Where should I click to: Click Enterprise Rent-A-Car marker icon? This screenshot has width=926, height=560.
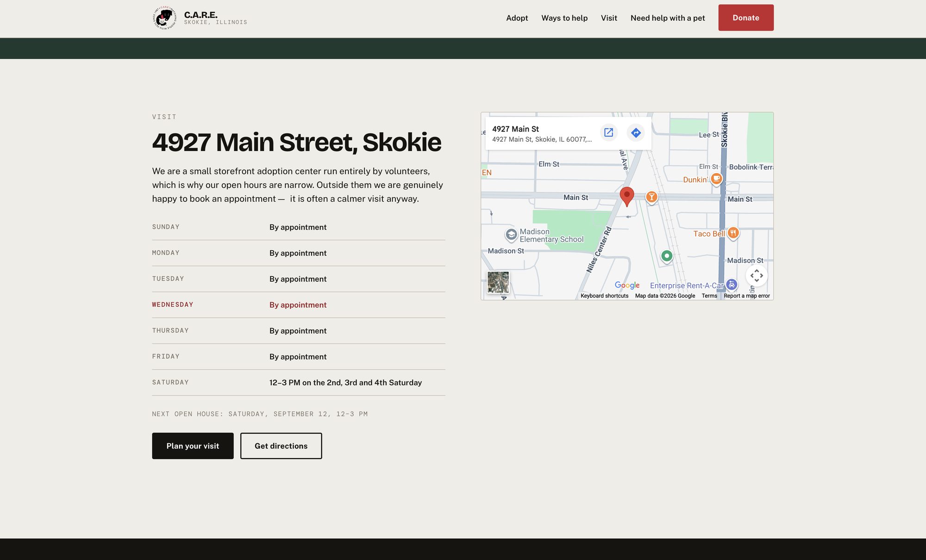(x=732, y=285)
